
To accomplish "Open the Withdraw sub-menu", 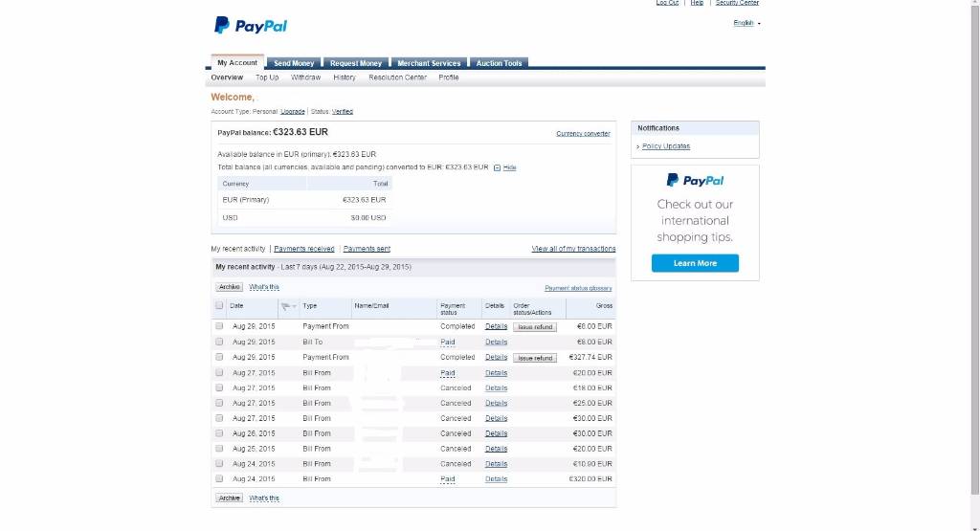I will click(x=305, y=77).
